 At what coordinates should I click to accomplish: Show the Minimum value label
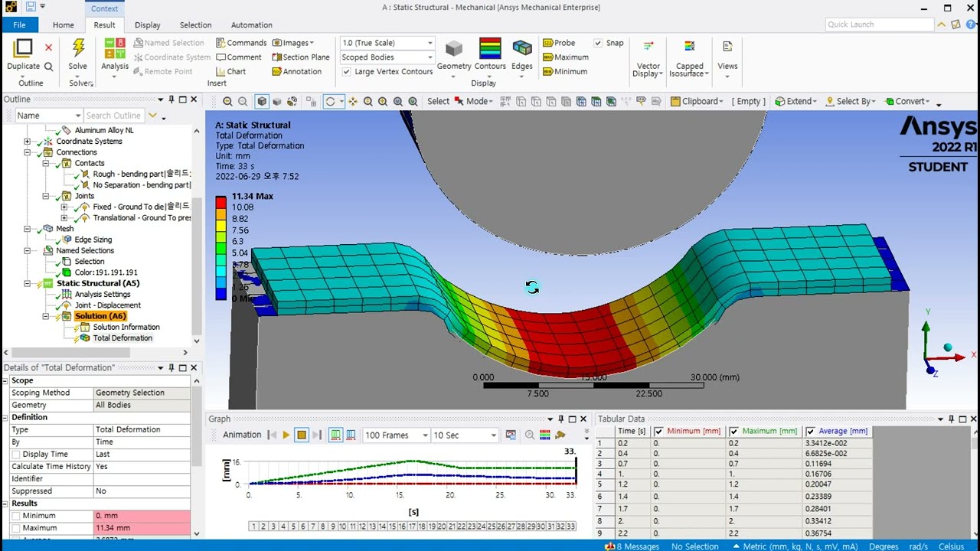[565, 71]
